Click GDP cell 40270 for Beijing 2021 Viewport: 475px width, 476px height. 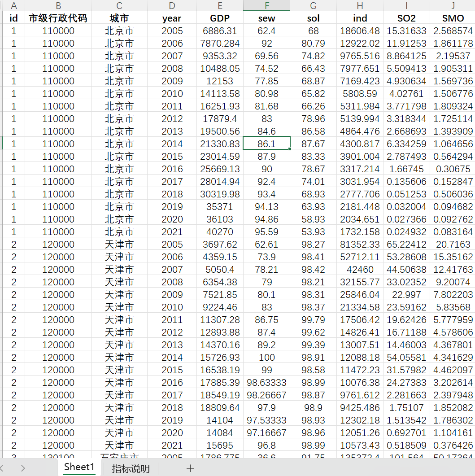tap(220, 231)
